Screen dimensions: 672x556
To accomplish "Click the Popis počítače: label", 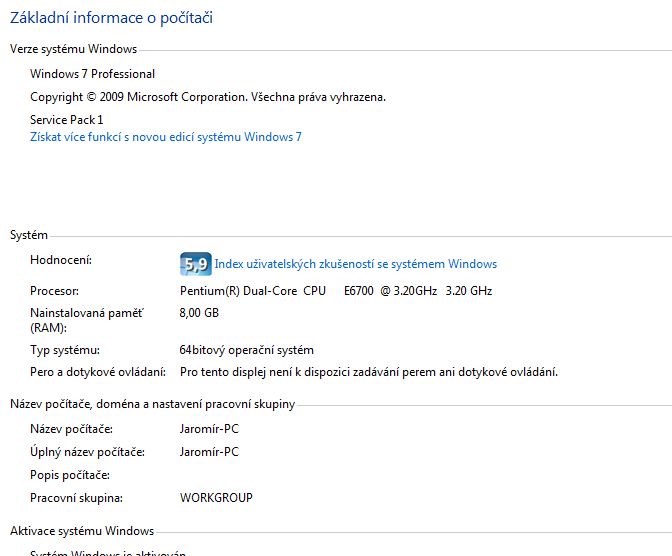I will (x=70, y=475).
